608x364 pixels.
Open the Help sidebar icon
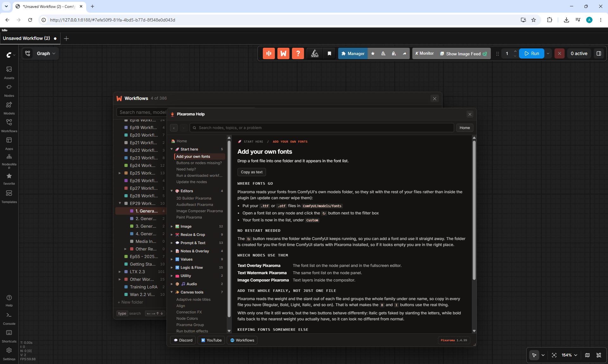click(9, 300)
